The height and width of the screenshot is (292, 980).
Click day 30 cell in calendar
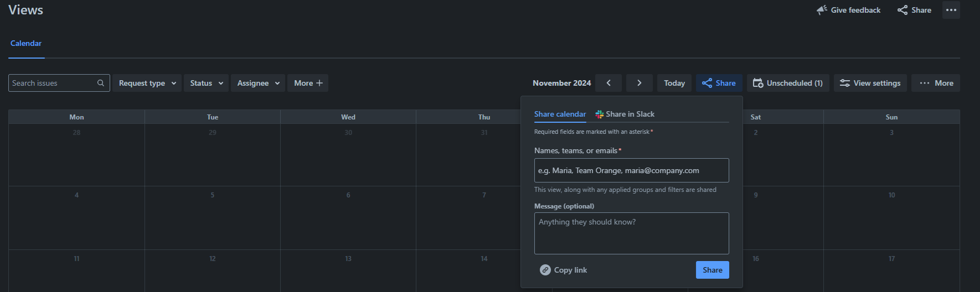(x=348, y=155)
